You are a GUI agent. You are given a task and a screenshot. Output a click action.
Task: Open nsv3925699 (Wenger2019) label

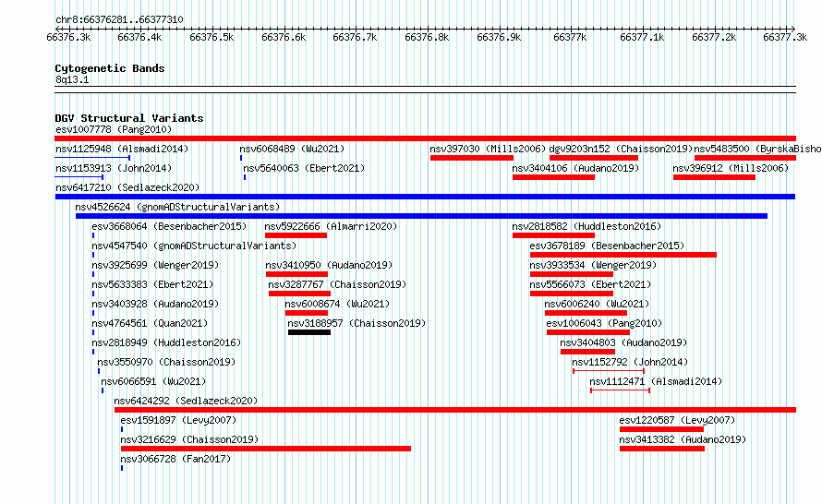point(155,265)
